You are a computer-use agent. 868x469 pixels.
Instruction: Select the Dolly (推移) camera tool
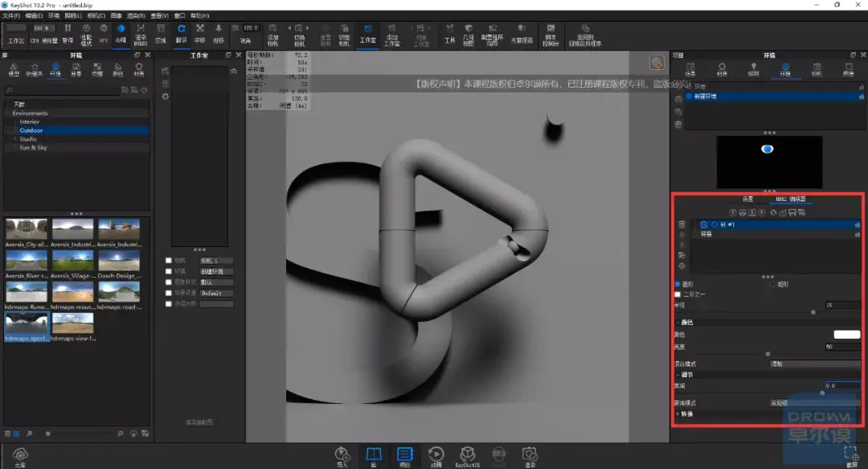[x=219, y=33]
